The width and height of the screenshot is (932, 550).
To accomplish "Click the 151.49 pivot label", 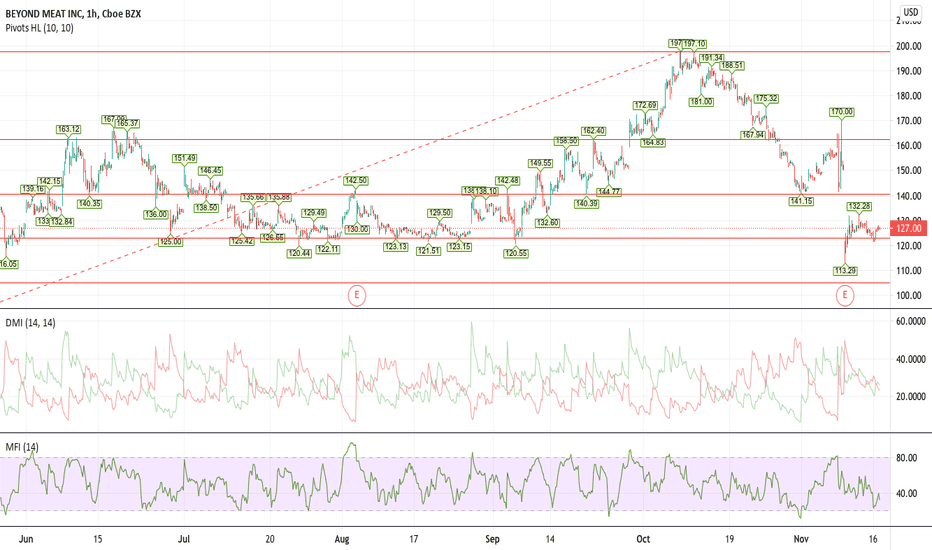I will click(184, 158).
